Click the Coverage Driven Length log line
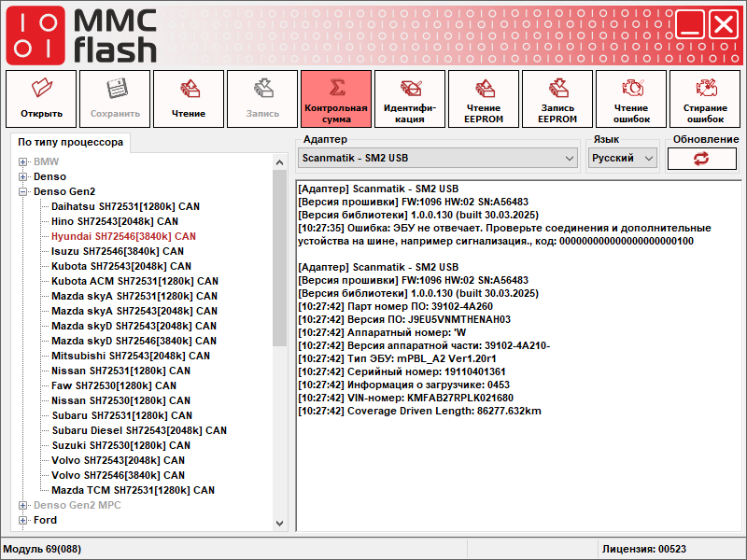The height and width of the screenshot is (560, 747). (x=419, y=411)
